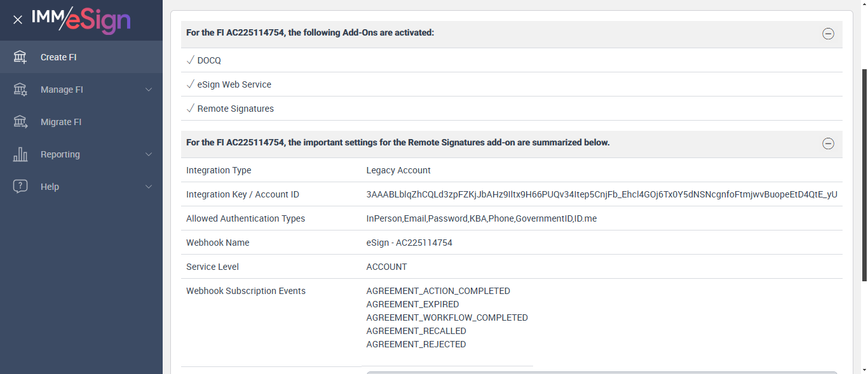
Task: Click the Manage FI bank gear icon
Action: (x=20, y=90)
